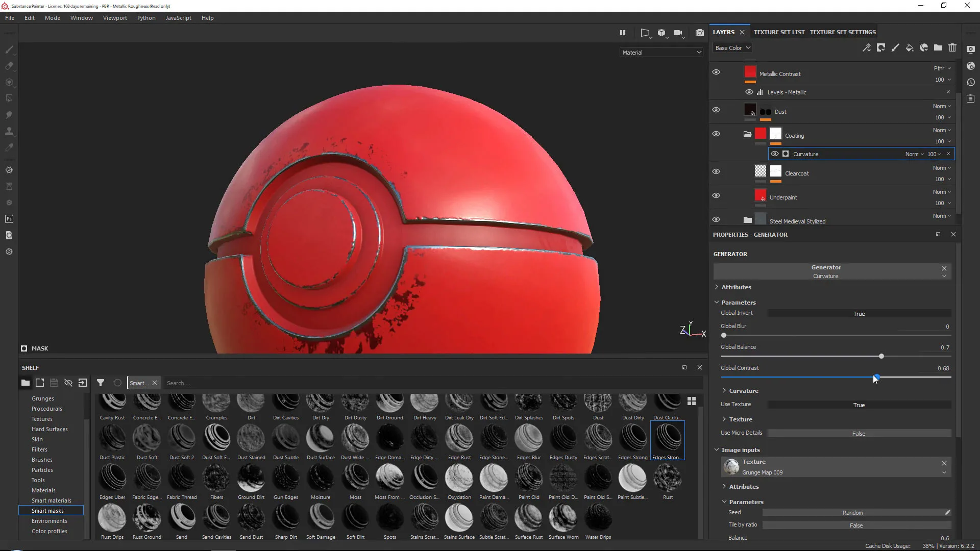Delete layer with trash can icon
Viewport: 980px width, 551px height.
pyautogui.click(x=952, y=48)
